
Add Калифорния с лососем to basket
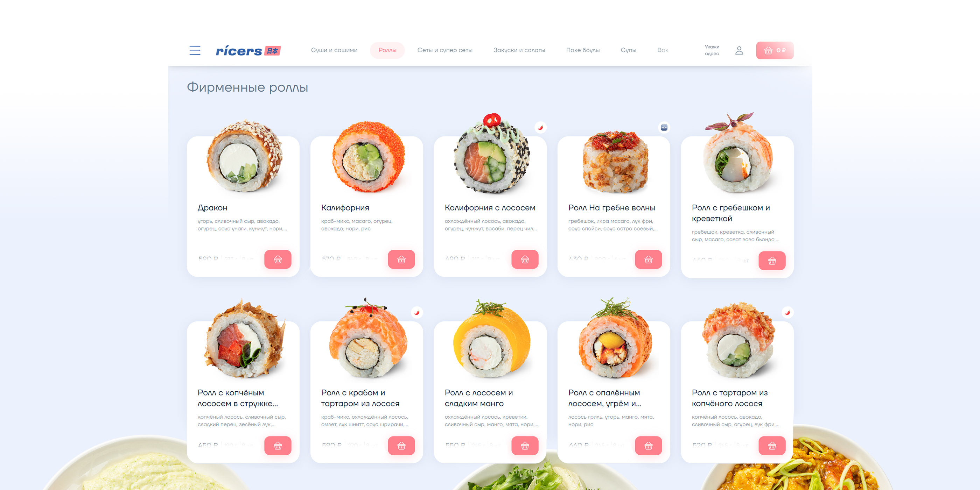(x=525, y=259)
